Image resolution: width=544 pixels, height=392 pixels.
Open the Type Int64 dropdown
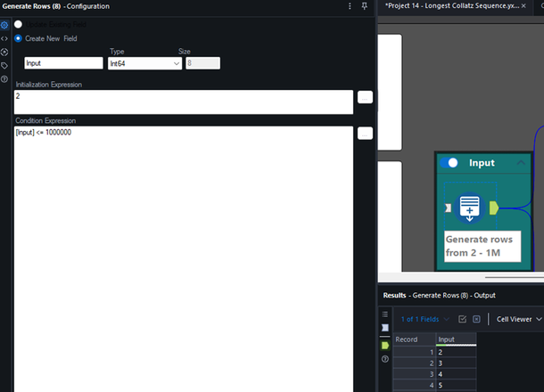(144, 63)
